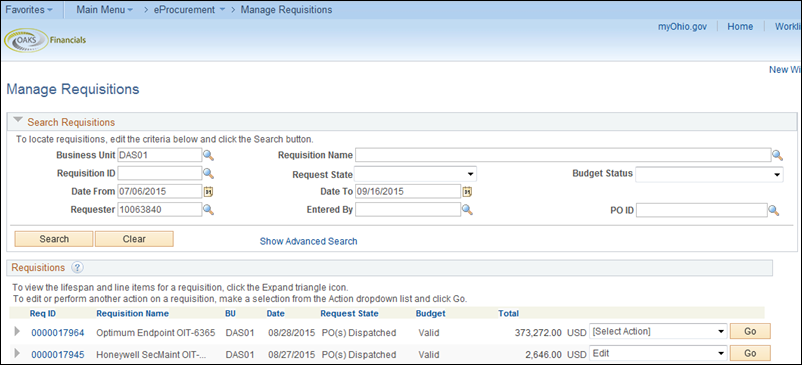802x365 pixels.
Task: Open the Favorites menu
Action: click(28, 10)
